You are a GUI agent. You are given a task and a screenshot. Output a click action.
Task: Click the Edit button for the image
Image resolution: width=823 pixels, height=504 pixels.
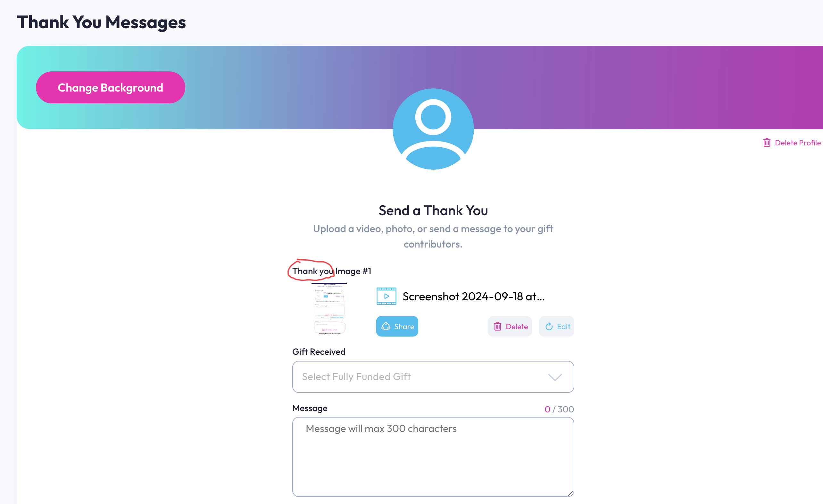[556, 326]
